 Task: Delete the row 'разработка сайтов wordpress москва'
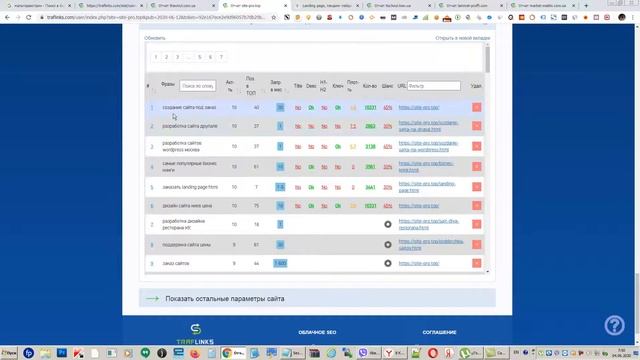point(476,146)
